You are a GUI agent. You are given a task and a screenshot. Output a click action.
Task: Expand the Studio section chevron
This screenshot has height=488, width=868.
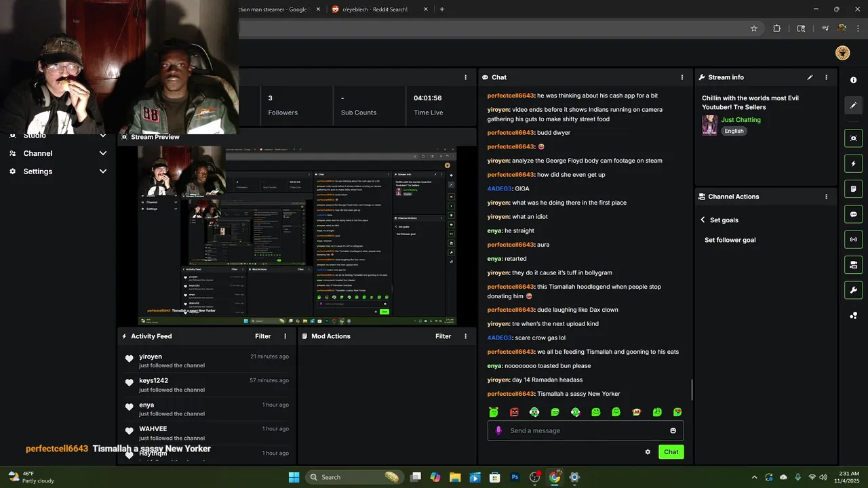point(103,136)
